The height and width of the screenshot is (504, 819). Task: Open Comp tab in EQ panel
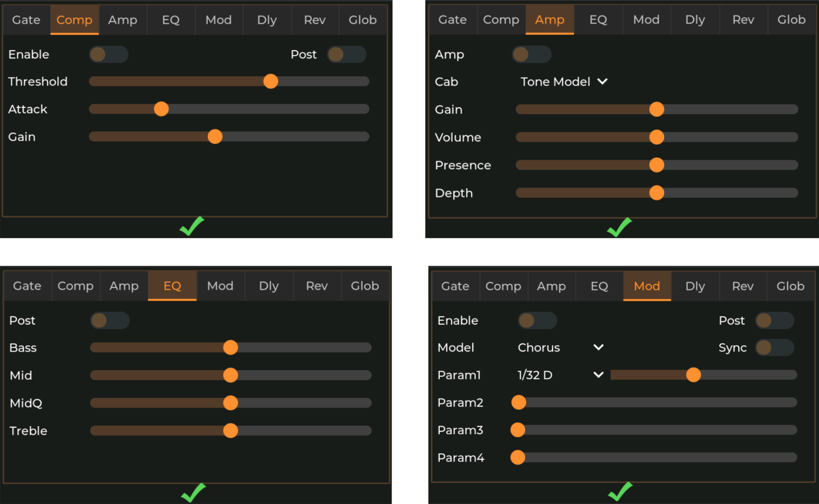coord(76,286)
